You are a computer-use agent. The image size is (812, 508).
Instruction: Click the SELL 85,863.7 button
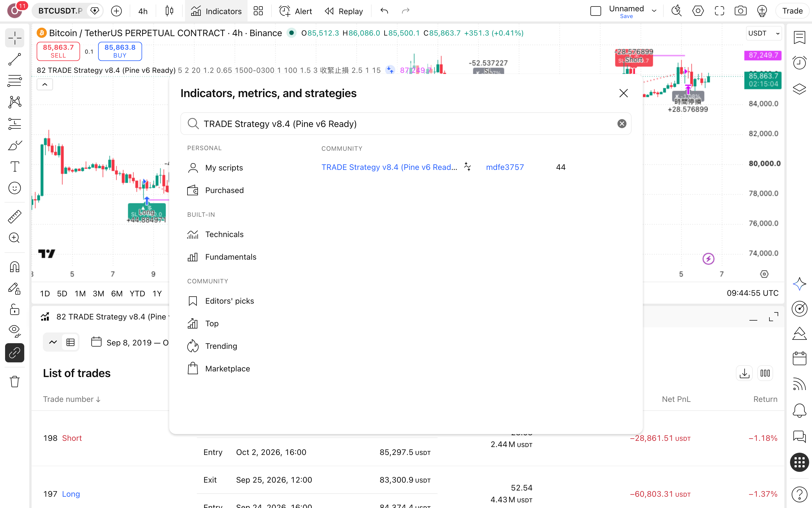[58, 51]
